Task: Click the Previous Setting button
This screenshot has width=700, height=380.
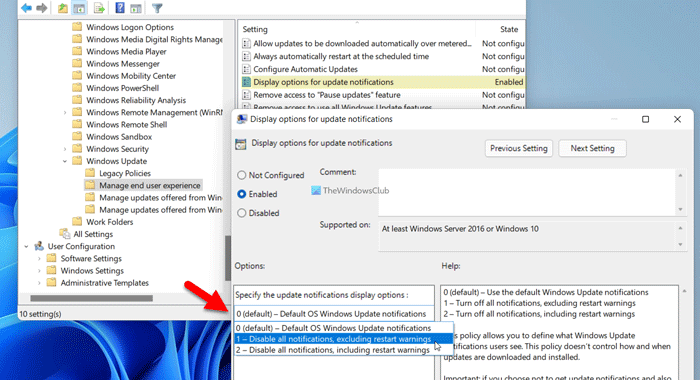Action: pyautogui.click(x=519, y=148)
